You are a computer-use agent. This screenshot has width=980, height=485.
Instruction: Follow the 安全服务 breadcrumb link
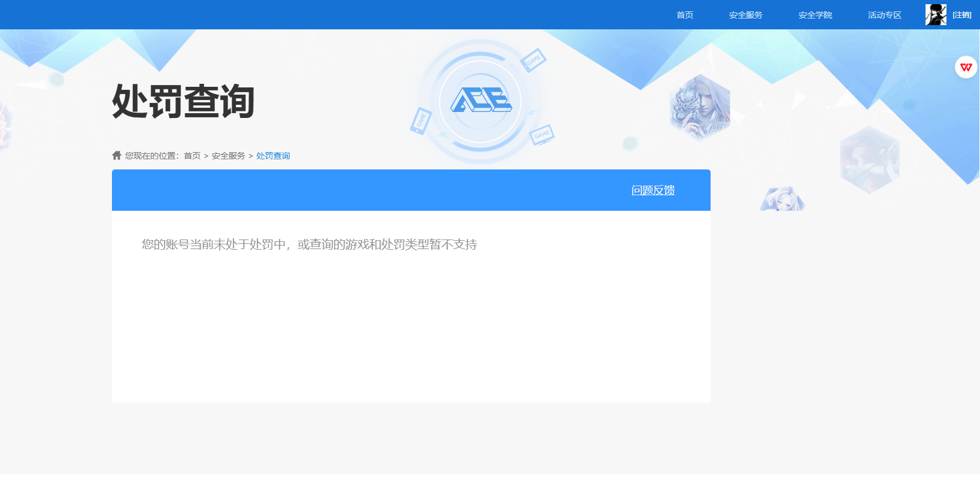point(229,156)
